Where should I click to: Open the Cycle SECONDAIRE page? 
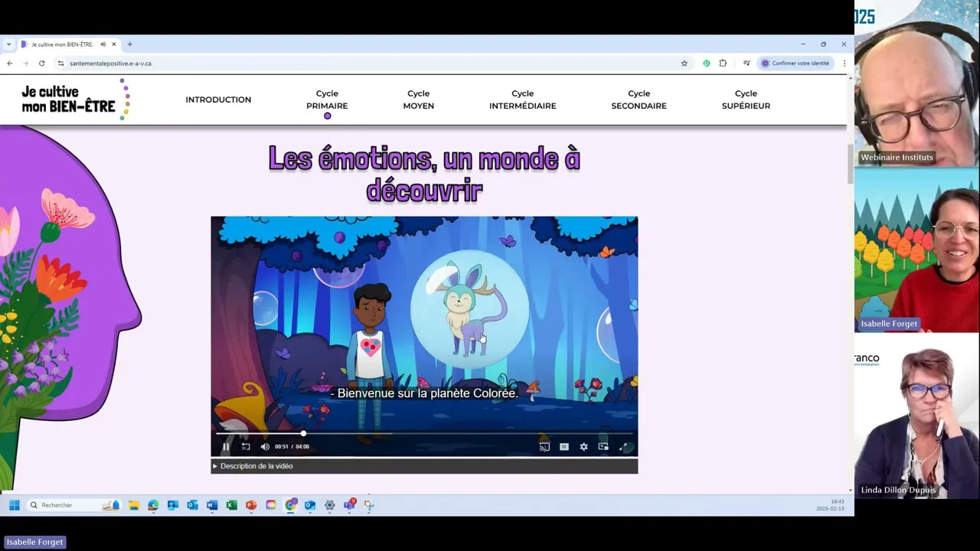[639, 99]
